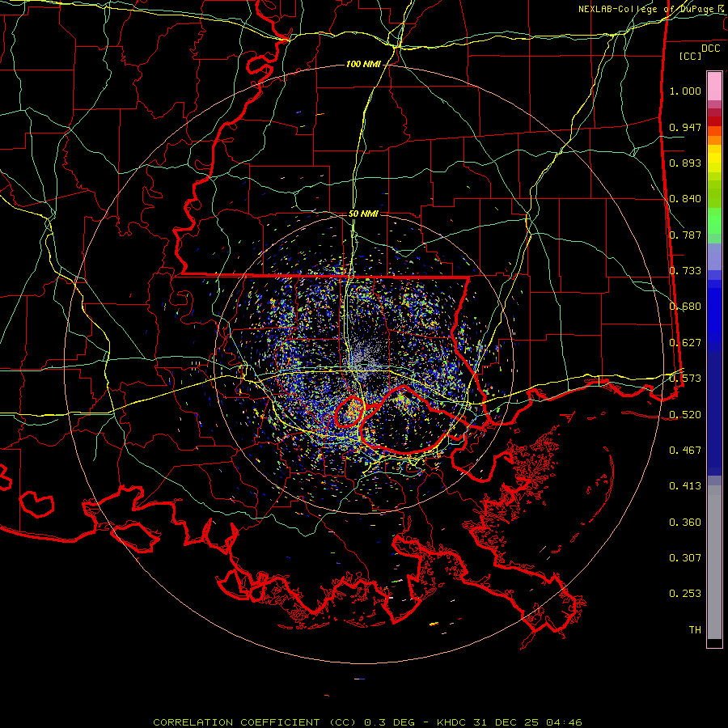The height and width of the screenshot is (728, 728).
Task: Select the 0.253 legend value
Action: [685, 594]
